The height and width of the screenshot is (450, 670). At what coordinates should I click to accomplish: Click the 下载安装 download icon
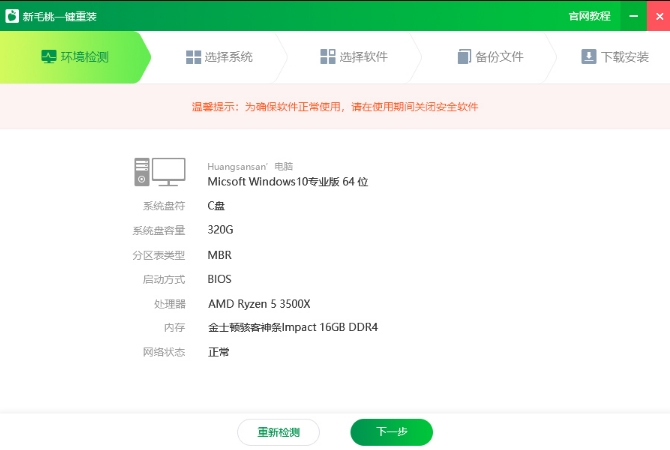coord(588,56)
